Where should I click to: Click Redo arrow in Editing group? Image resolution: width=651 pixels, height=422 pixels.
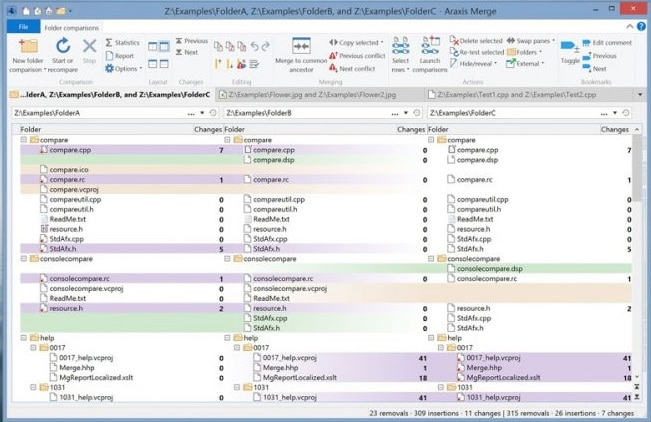tap(266, 46)
